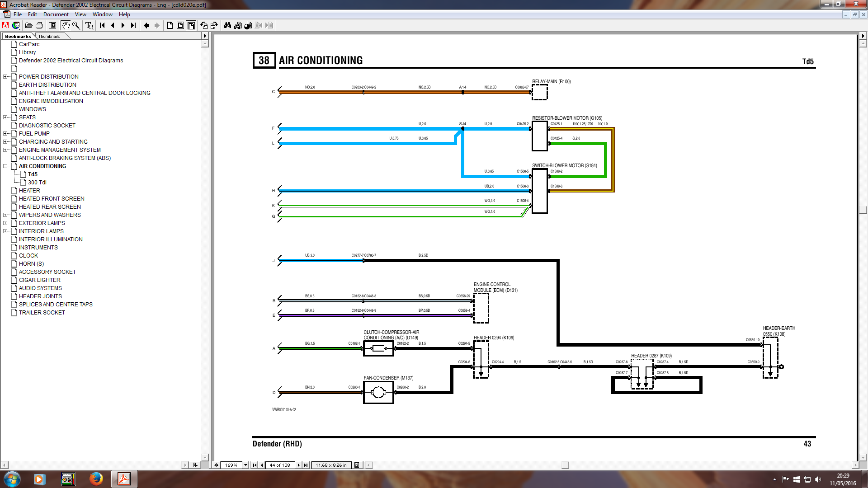
Task: Click the volume icon in system tray
Action: pos(818,479)
